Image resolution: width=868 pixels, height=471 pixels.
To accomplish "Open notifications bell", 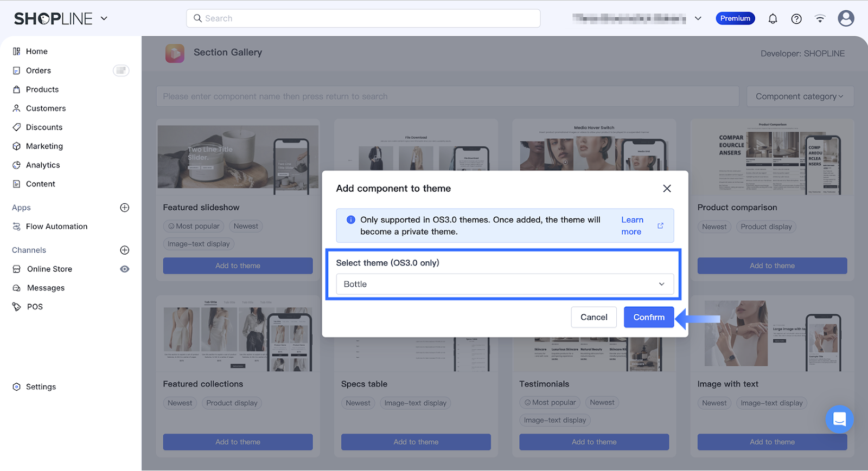I will (x=773, y=18).
